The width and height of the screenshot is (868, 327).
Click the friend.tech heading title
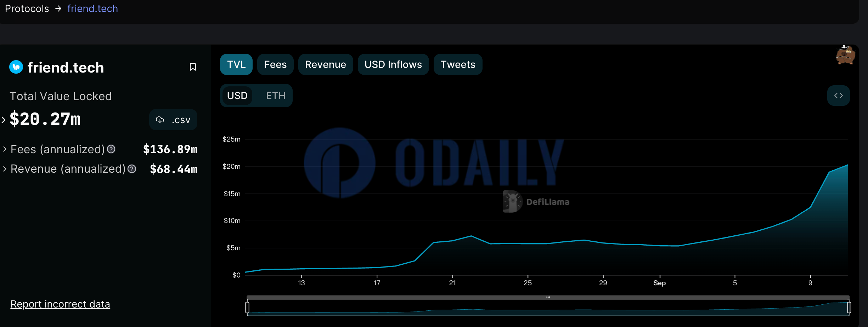[66, 67]
